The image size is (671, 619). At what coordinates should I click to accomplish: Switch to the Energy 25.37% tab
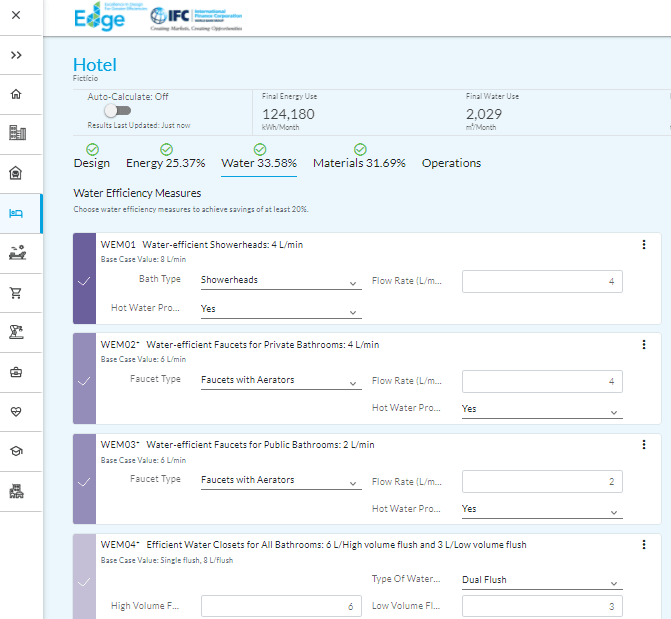pyautogui.click(x=165, y=163)
